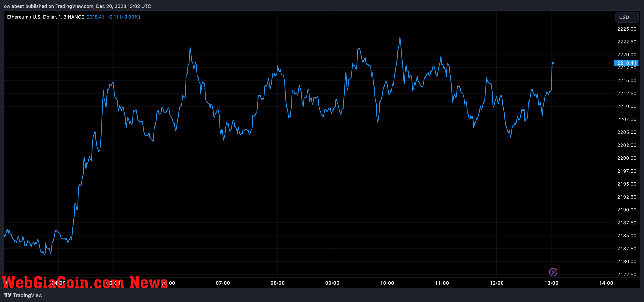The image size is (644, 302).
Task: Click the purple lightning bolt icon
Action: tap(553, 272)
